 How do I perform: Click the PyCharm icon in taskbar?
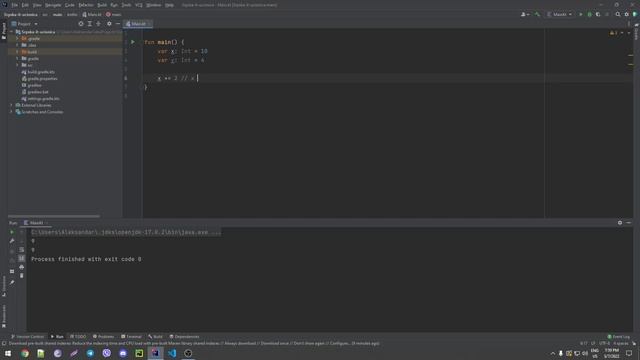click(139, 353)
